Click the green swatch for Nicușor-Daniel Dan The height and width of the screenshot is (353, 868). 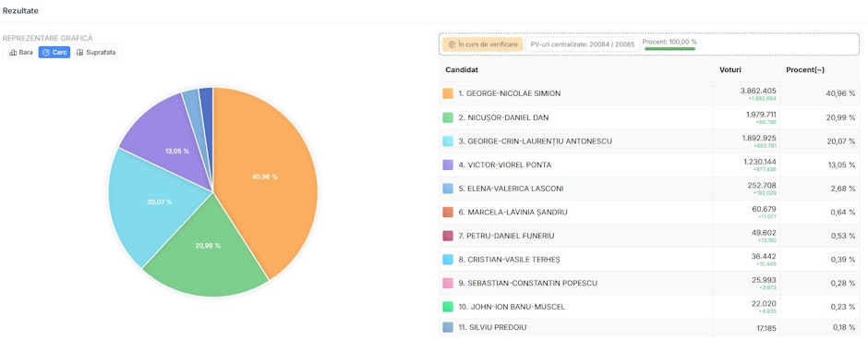[448, 117]
